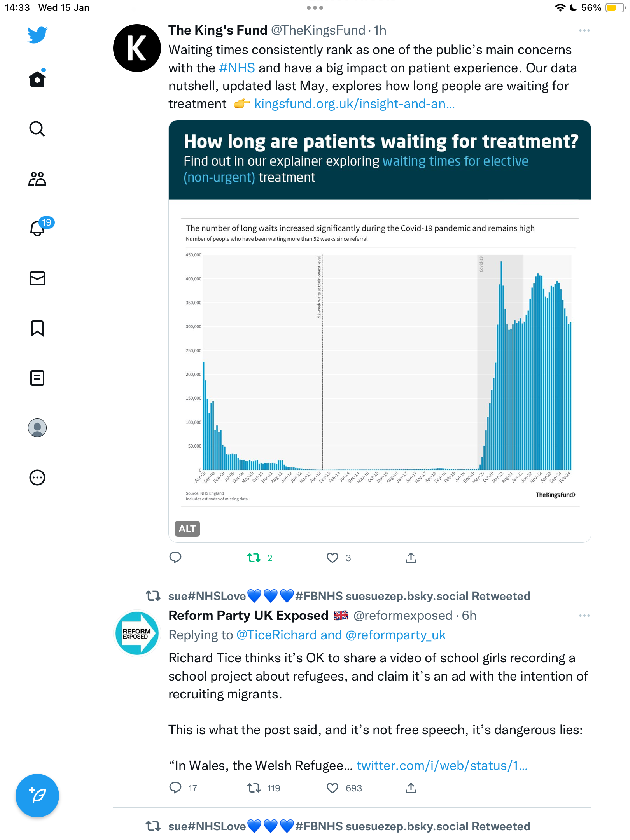The width and height of the screenshot is (630, 840).
Task: Open the Bookmarks icon in sidebar
Action: coord(37,328)
